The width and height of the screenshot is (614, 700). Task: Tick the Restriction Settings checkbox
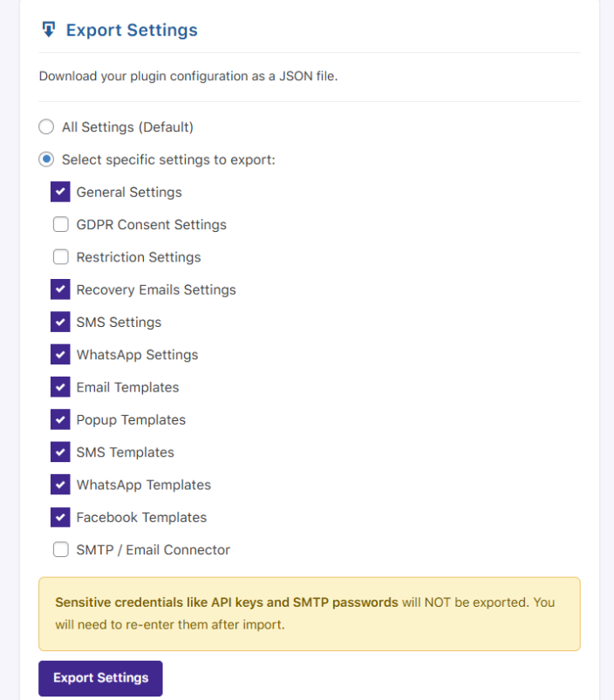coord(60,257)
